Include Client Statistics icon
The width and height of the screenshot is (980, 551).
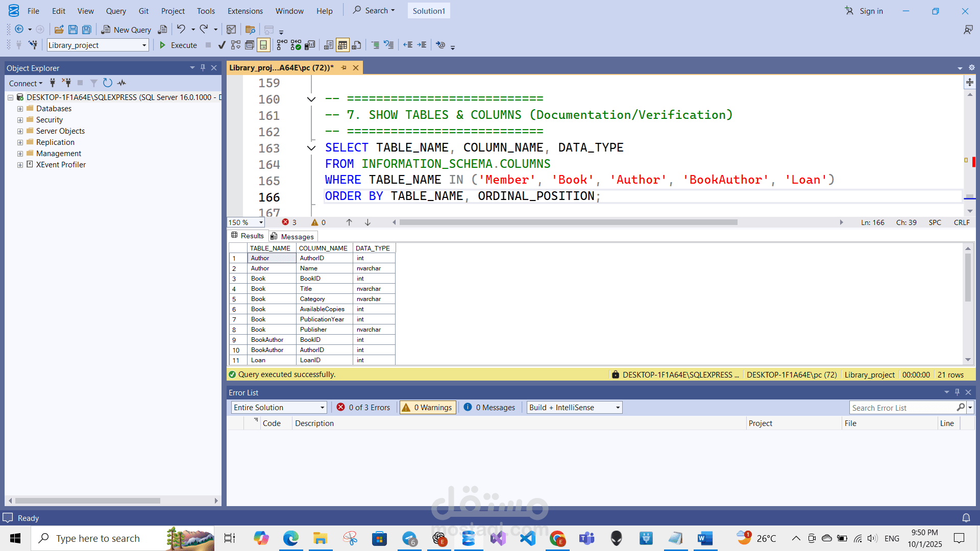310,45
